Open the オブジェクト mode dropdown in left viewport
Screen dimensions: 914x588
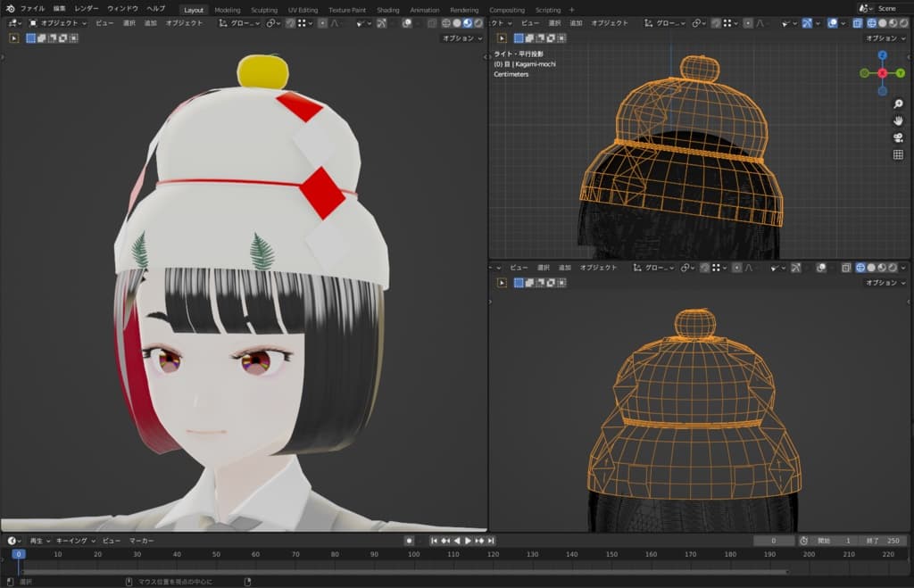[58, 23]
